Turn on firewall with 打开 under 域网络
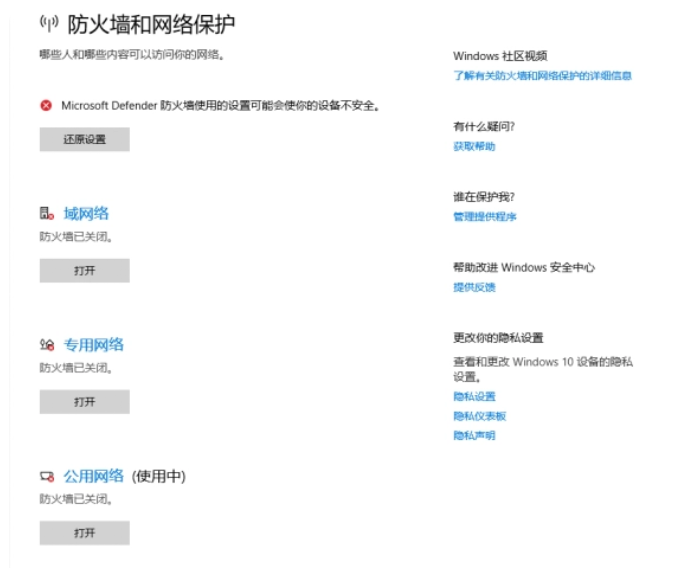This screenshot has height=568, width=675. point(84,270)
